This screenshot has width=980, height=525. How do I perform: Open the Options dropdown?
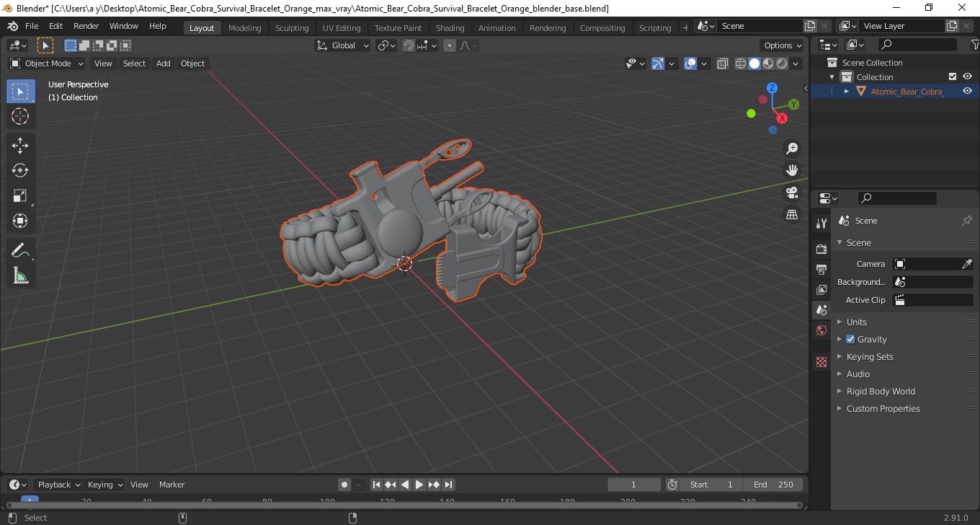click(783, 45)
